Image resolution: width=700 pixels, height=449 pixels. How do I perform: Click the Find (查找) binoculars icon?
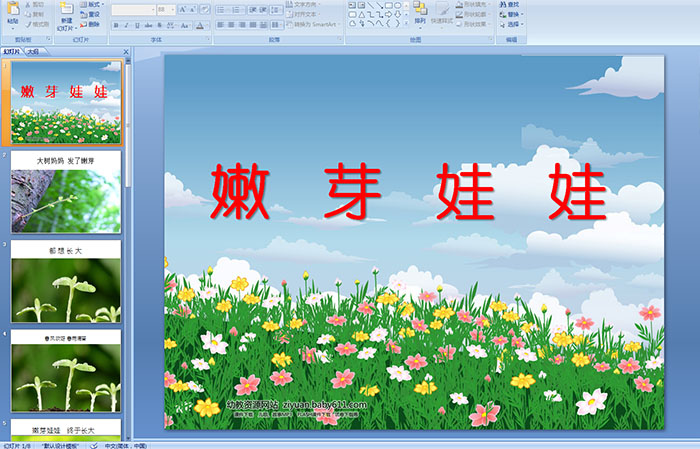[503, 4]
